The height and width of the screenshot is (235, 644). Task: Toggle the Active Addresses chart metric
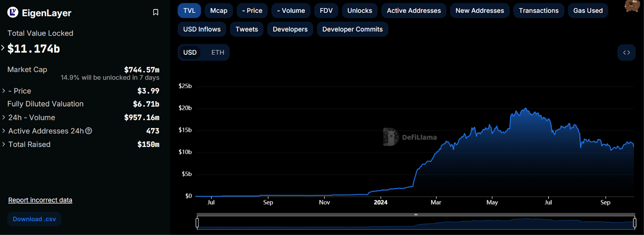414,10
